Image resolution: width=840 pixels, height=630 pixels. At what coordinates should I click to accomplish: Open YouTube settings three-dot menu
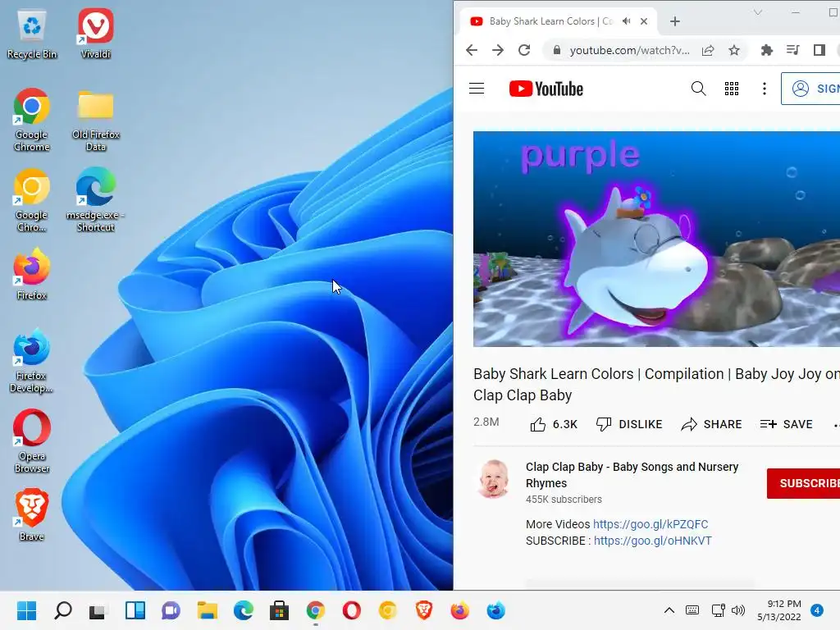[x=764, y=89]
